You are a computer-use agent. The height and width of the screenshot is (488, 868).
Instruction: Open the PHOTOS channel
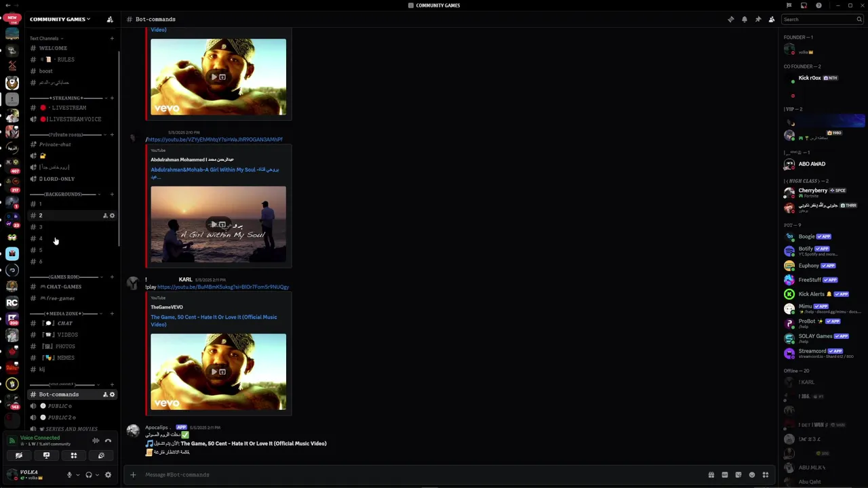point(73,346)
